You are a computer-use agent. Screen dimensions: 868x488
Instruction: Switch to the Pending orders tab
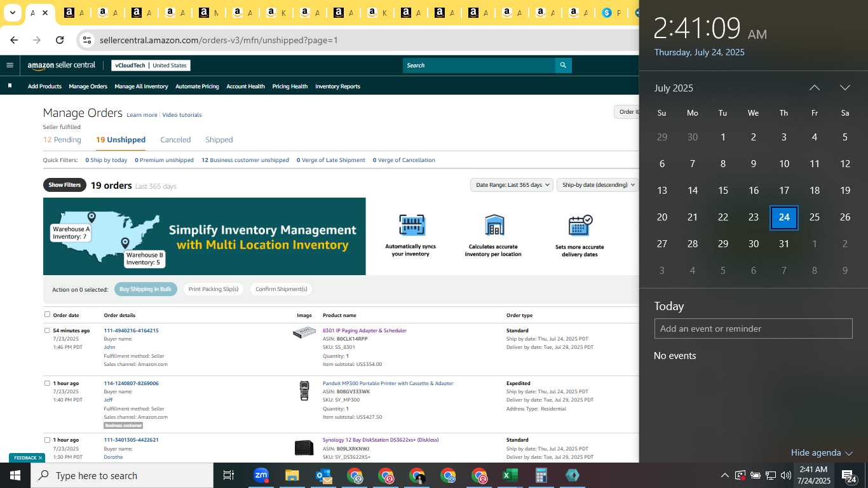coord(62,140)
